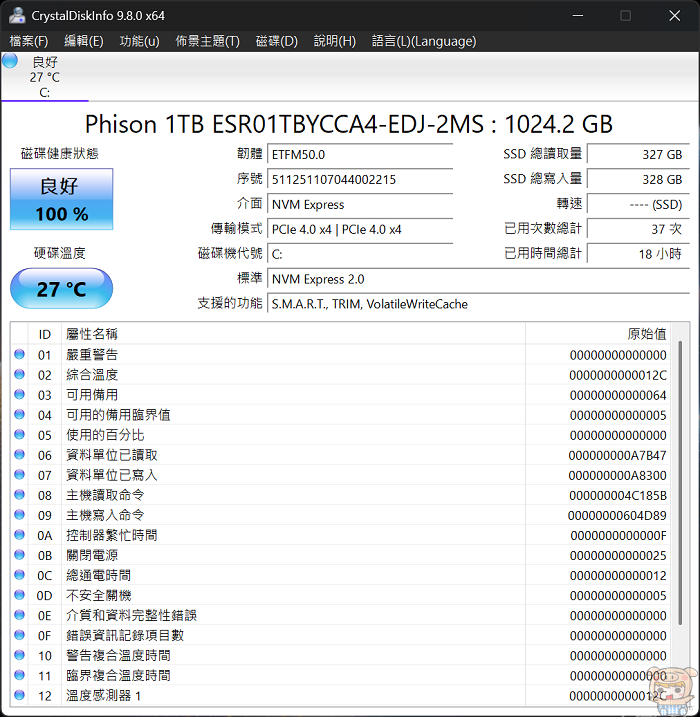Image resolution: width=700 pixels, height=717 pixels.
Task: Click status dot beside 不安全關機 row
Action: [x=19, y=595]
